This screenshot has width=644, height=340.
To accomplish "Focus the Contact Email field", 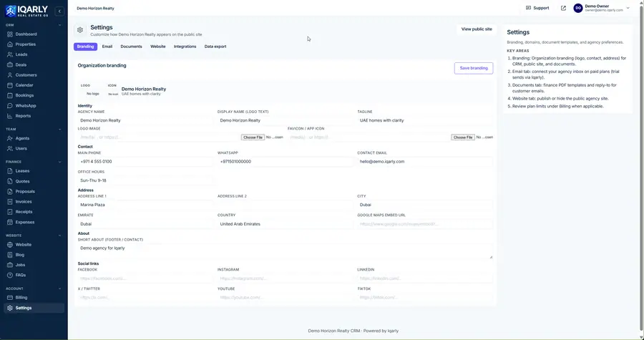I will click(425, 161).
